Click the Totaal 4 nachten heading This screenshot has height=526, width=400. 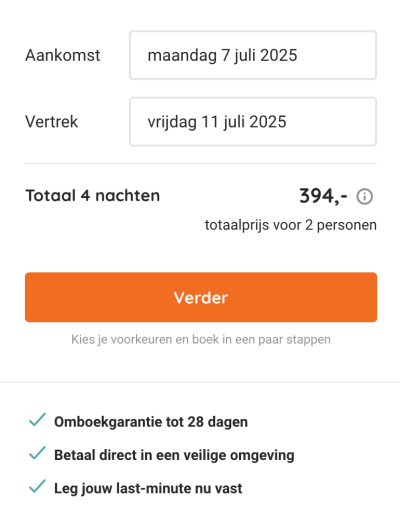(93, 196)
